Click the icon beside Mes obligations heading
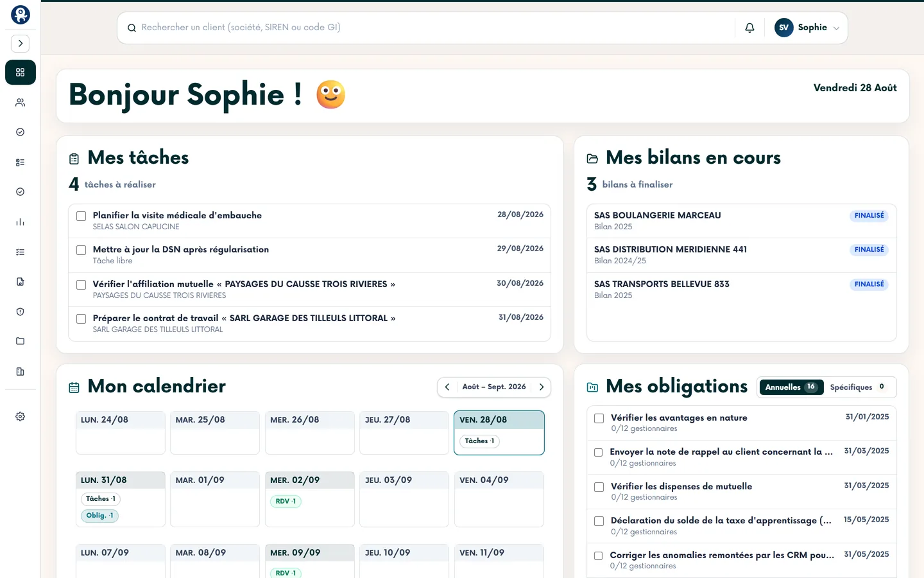The height and width of the screenshot is (578, 924). pyautogui.click(x=592, y=387)
